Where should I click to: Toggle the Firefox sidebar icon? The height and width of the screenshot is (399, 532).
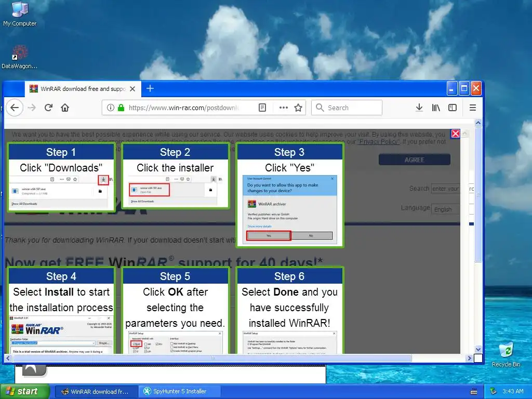(453, 108)
